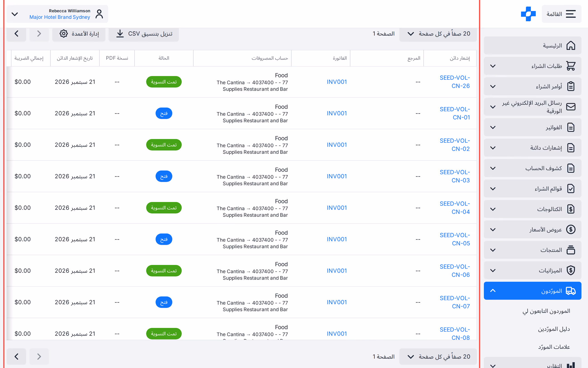
Task: Click تمت التسوية badge in CN-04 row
Action: (164, 208)
